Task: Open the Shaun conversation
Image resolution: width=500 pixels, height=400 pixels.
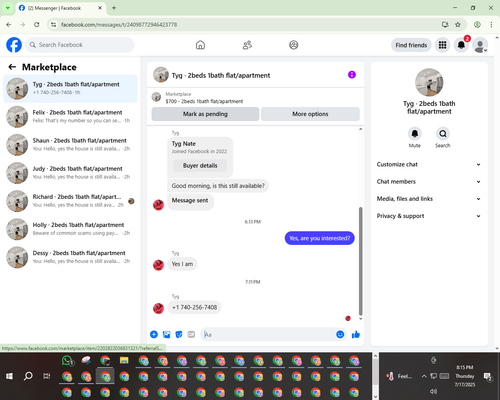Action: tap(70, 145)
